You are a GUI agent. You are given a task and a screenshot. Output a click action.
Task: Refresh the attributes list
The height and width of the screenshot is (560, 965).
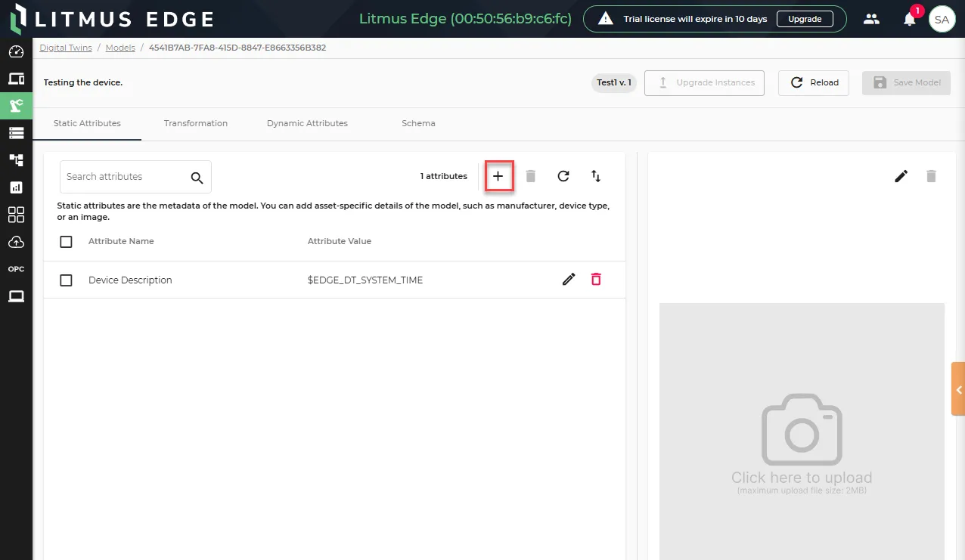(563, 176)
